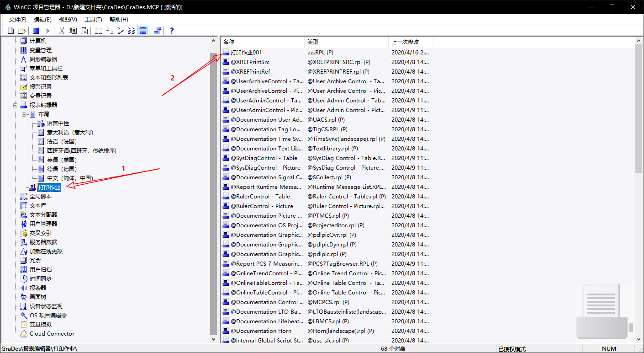Click the object list scroll-up arrow
644x353 pixels.
(639, 41)
